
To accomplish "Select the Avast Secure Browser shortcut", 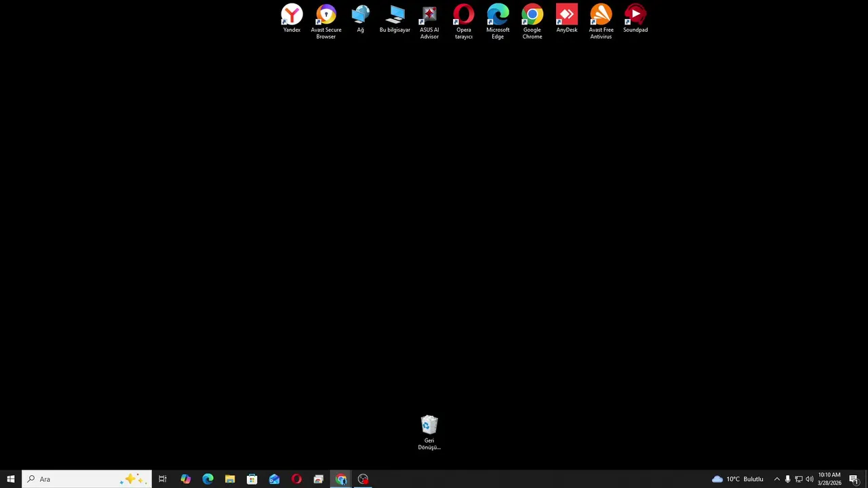I will tap(326, 22).
